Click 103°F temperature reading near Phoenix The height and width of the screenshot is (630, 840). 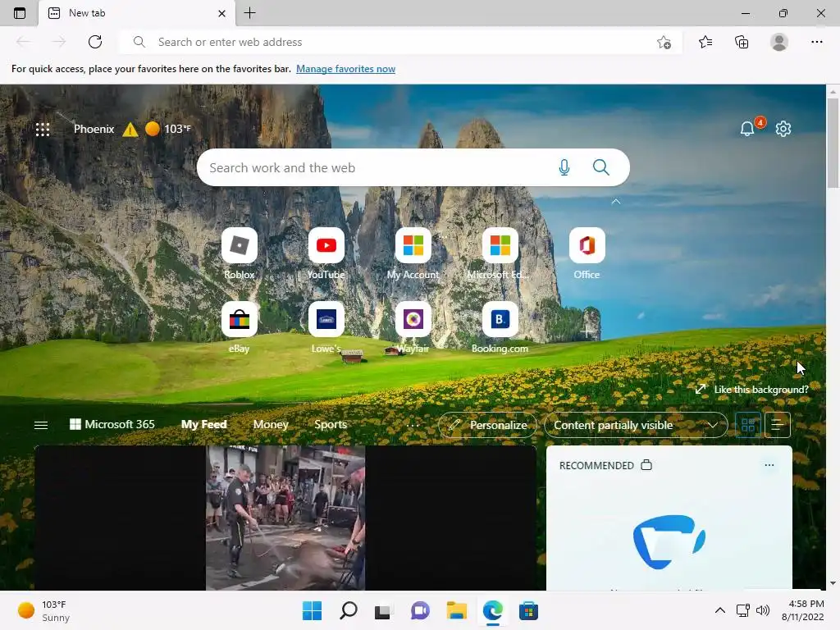(x=177, y=129)
